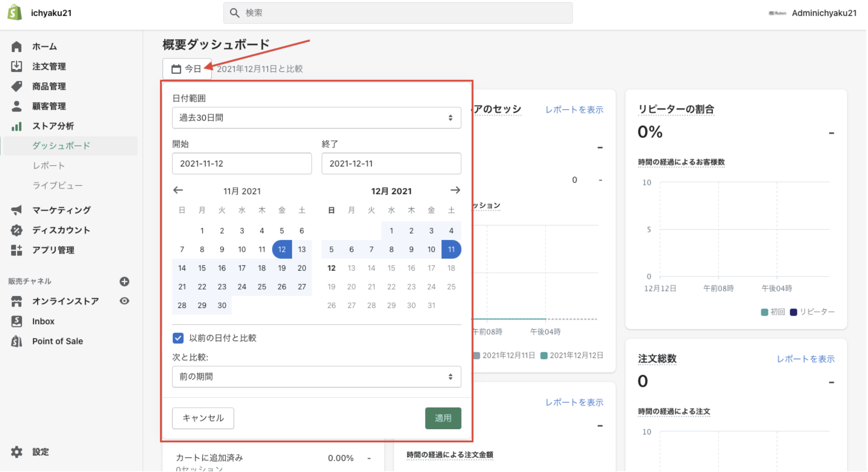This screenshot has width=868, height=472.
Task: Click the 12月 2021 month heading
Action: [x=391, y=191]
